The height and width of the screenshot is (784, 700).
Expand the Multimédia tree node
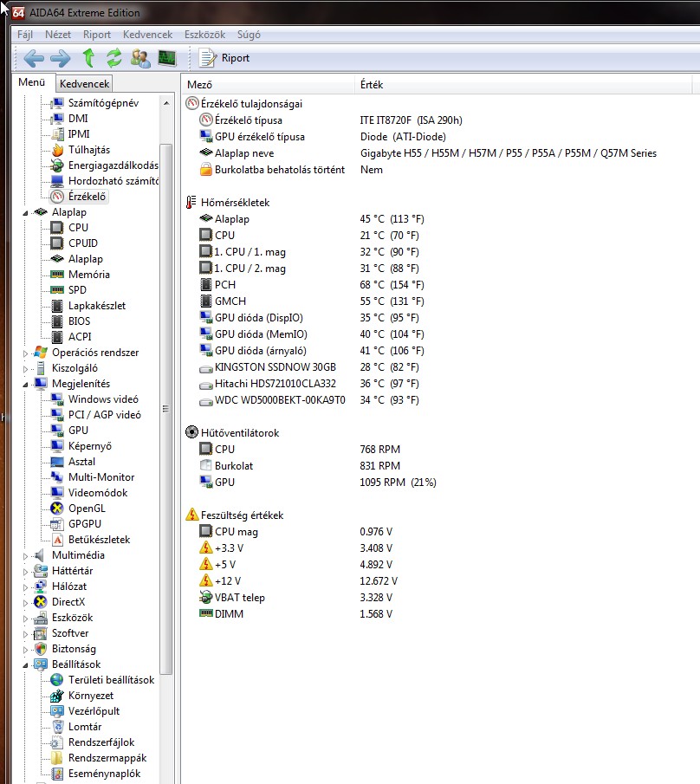pyautogui.click(x=25, y=556)
